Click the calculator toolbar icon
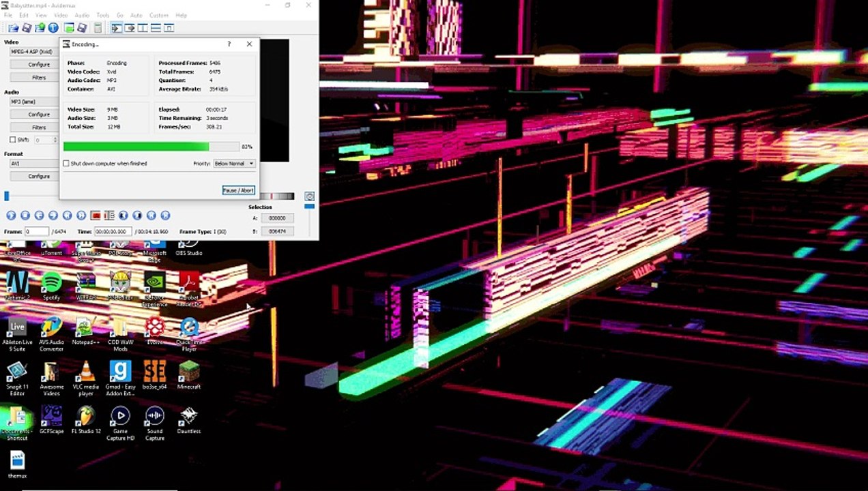This screenshot has height=491, width=868. [98, 28]
